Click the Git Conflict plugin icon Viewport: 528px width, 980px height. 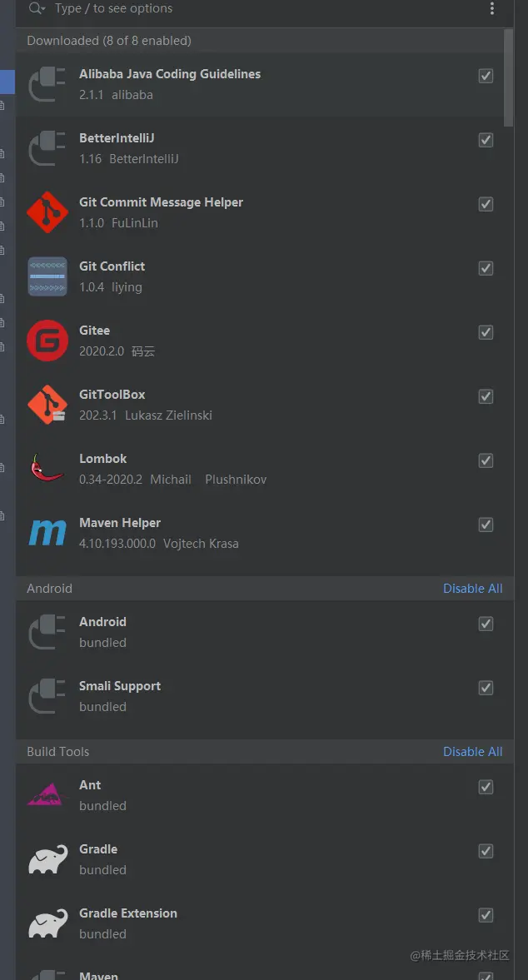(47, 276)
